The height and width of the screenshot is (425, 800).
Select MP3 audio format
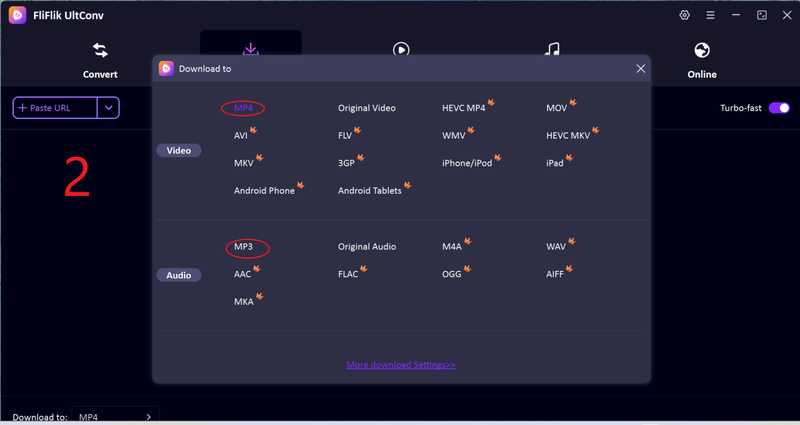[244, 247]
